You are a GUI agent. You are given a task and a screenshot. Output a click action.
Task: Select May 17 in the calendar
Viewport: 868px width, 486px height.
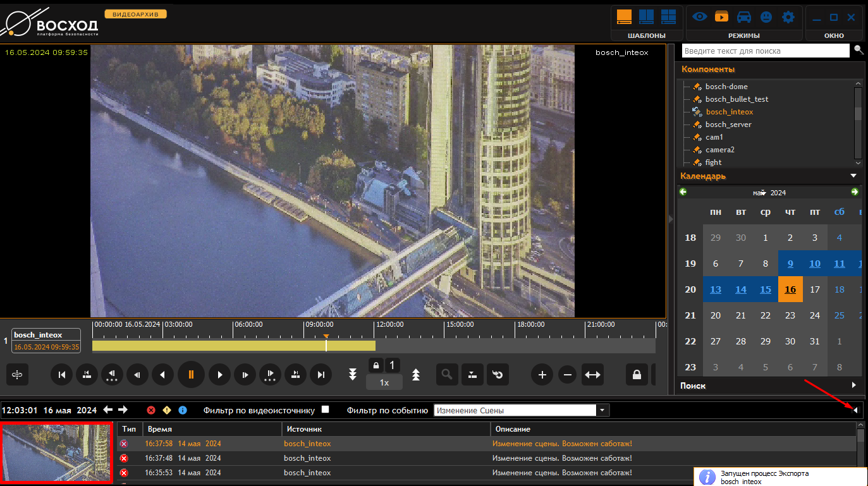point(815,289)
